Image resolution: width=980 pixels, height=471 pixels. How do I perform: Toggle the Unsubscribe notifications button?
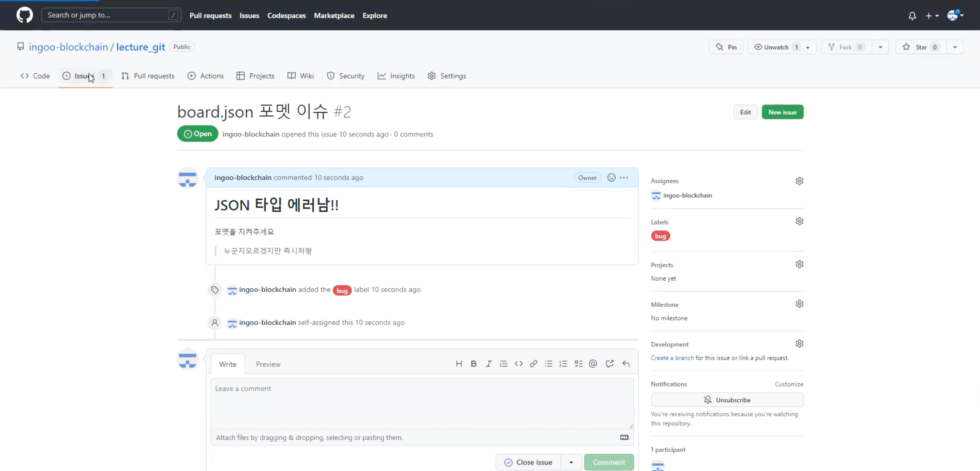pyautogui.click(x=726, y=400)
